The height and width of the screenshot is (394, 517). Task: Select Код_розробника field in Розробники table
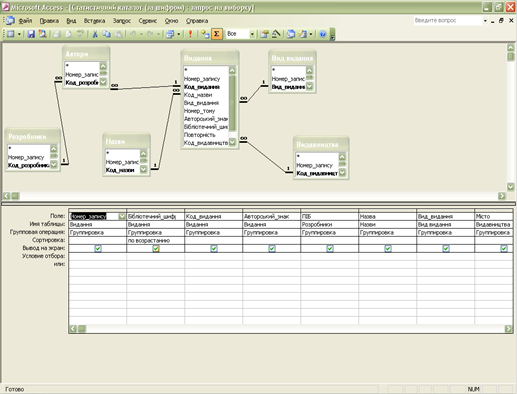[29, 165]
